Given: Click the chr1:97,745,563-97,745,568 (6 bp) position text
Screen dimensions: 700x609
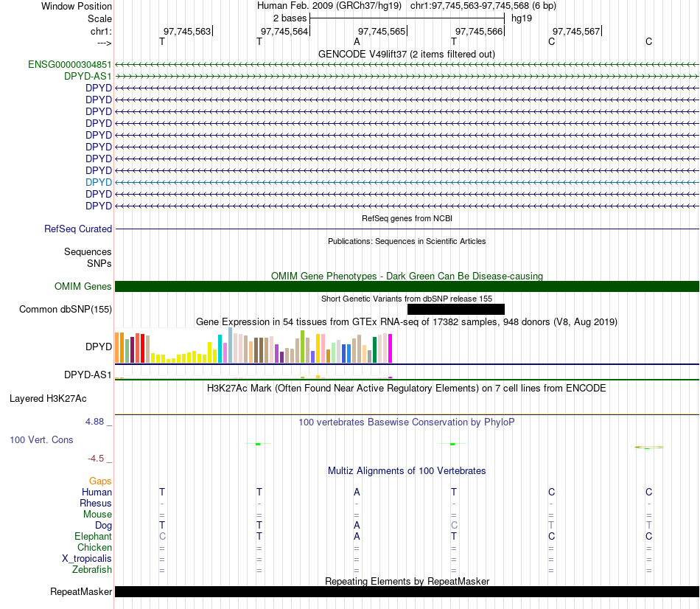Looking at the screenshot, I should pos(483,6).
